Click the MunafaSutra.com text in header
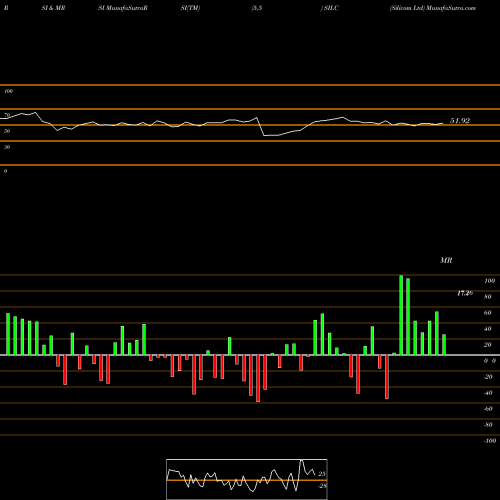500x500 pixels. 451,8
